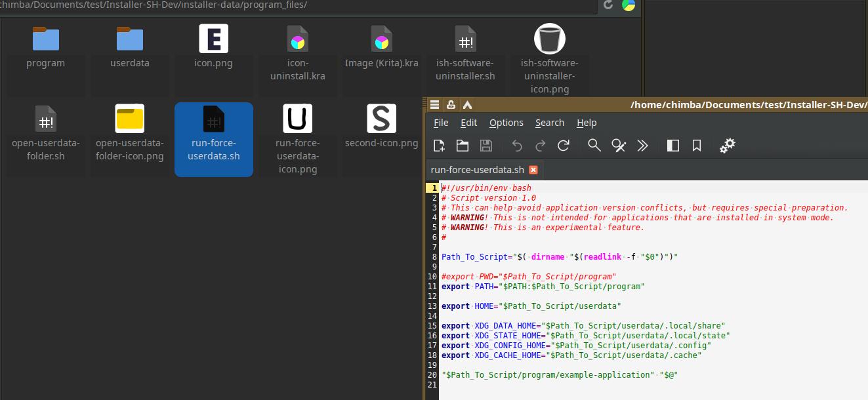Open the Options menu

[x=506, y=123]
